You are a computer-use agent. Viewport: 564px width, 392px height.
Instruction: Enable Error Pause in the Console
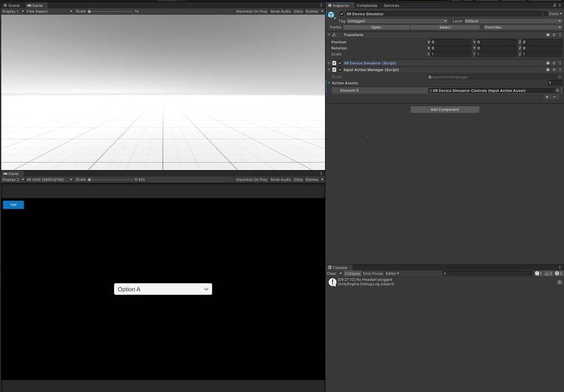[x=373, y=273]
